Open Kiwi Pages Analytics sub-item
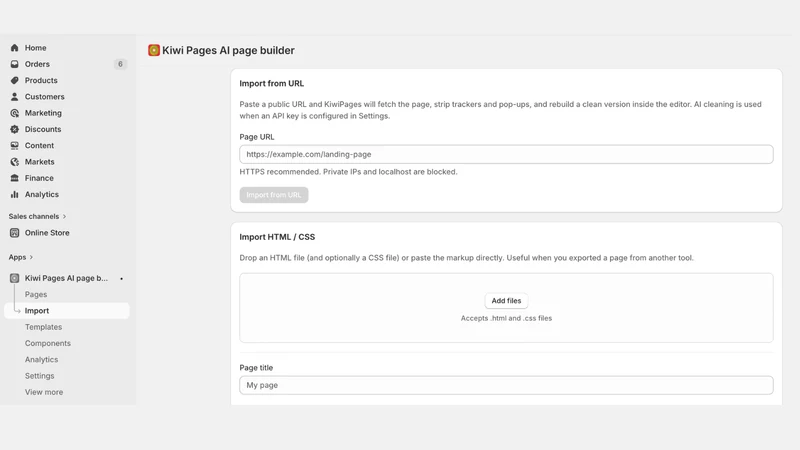 tap(41, 360)
